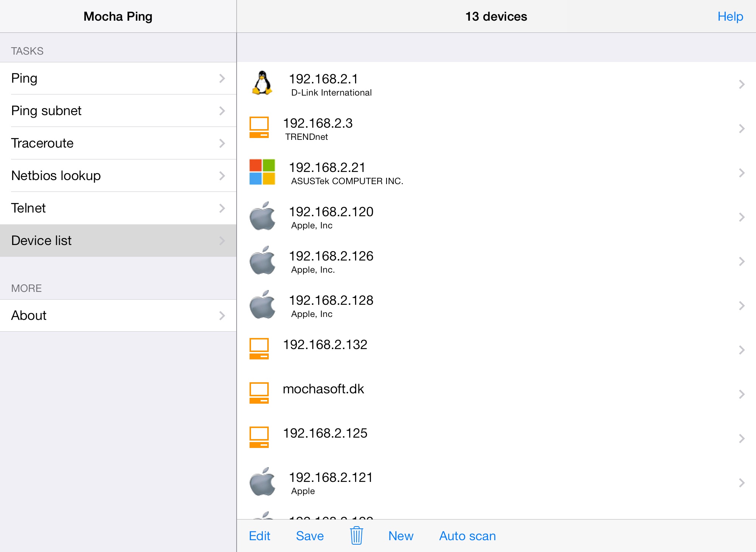Open Netbios lookup

click(118, 176)
